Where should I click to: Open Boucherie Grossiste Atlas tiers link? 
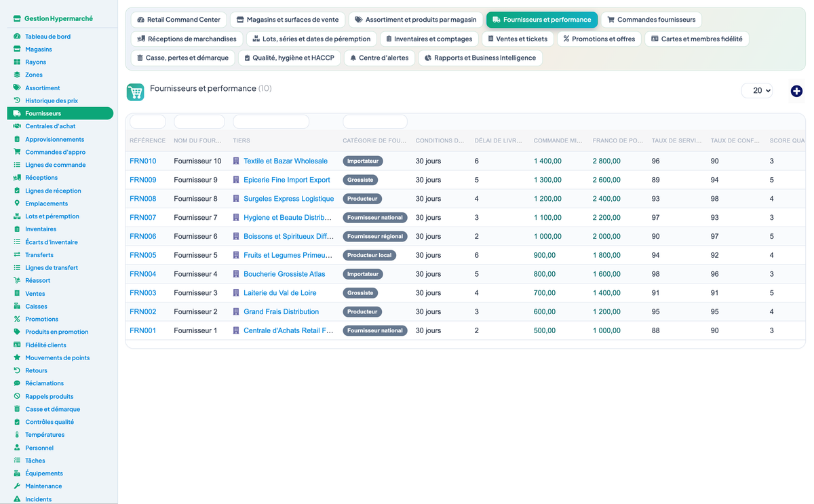tap(284, 274)
